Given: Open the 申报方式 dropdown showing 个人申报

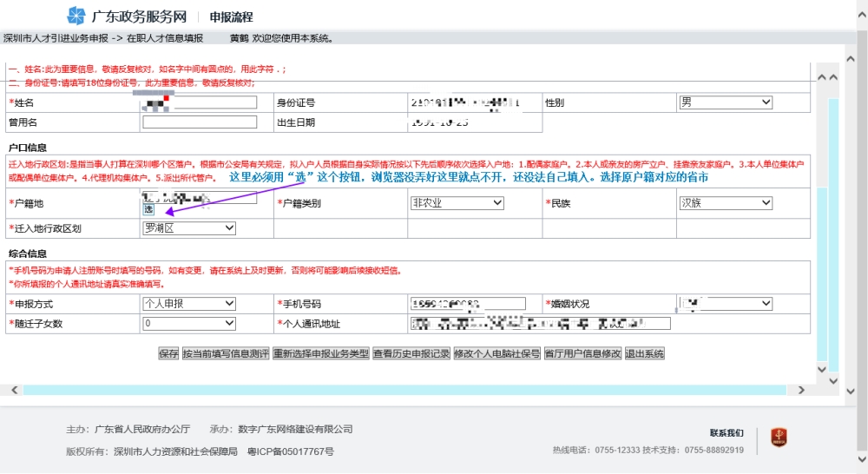Looking at the screenshot, I should 189,304.
